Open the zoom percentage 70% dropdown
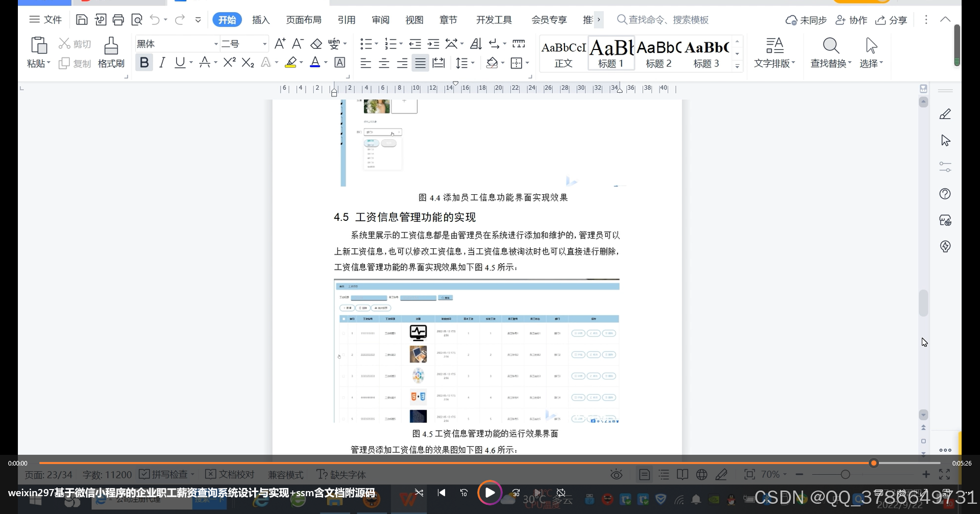Screen dimensions: 980x514 [774, 474]
